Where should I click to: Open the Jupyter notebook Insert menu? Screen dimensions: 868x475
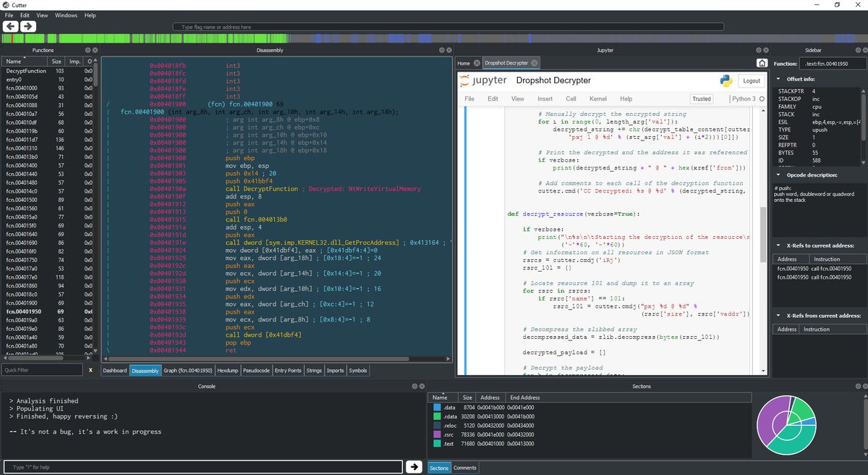point(545,98)
